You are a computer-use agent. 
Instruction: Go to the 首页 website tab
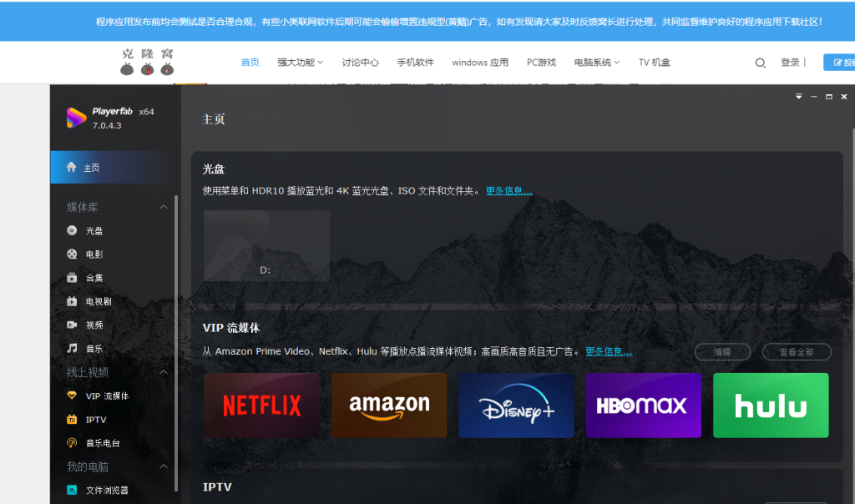pyautogui.click(x=250, y=63)
